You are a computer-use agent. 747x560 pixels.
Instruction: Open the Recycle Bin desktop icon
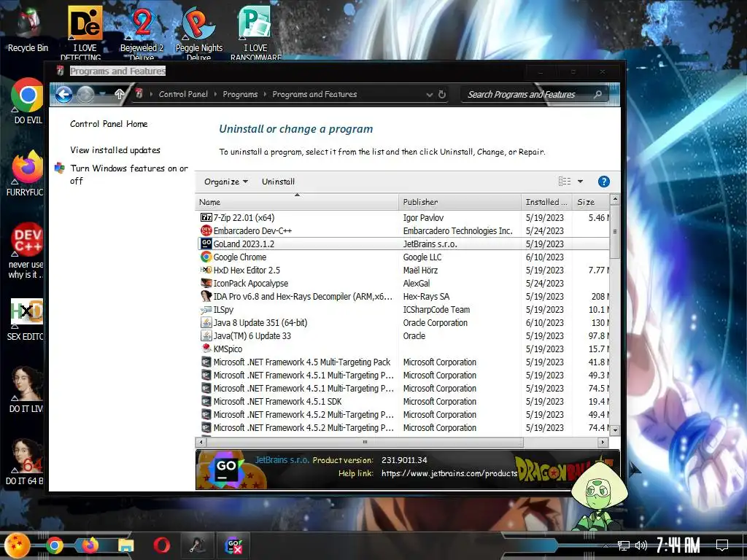(x=28, y=28)
